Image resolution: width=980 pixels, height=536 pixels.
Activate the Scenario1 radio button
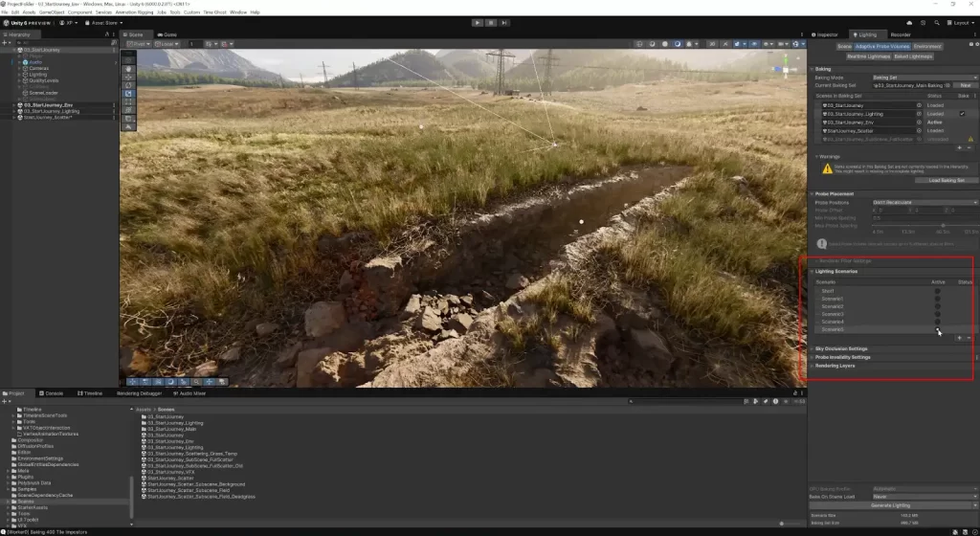coord(937,299)
